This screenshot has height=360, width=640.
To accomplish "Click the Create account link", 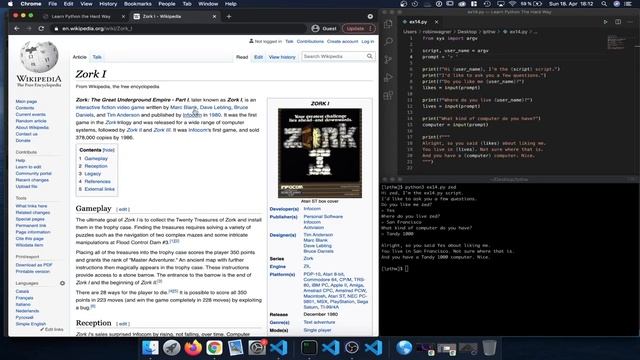I will (342, 41).
